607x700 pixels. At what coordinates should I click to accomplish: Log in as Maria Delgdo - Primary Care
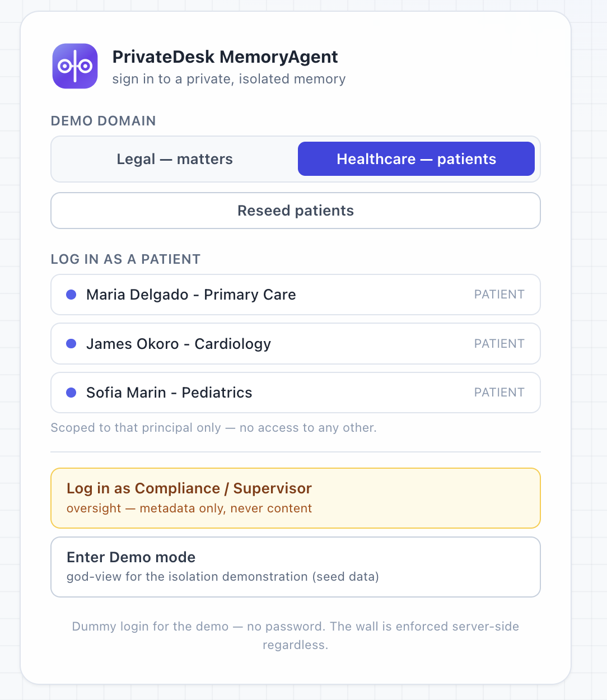(x=296, y=295)
